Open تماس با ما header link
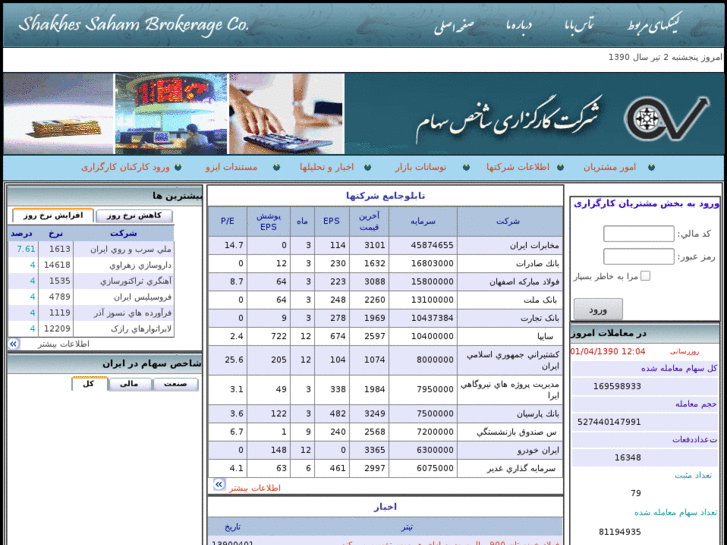 (578, 25)
